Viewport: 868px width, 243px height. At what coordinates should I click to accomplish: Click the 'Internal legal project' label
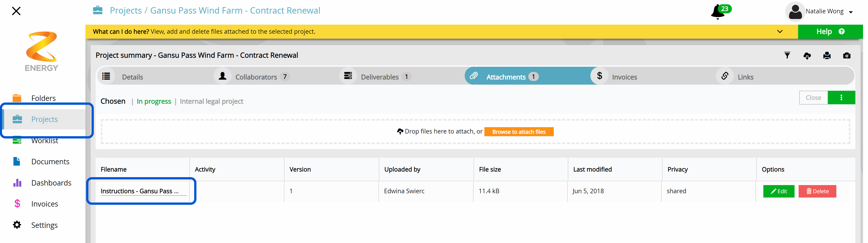pos(211,101)
